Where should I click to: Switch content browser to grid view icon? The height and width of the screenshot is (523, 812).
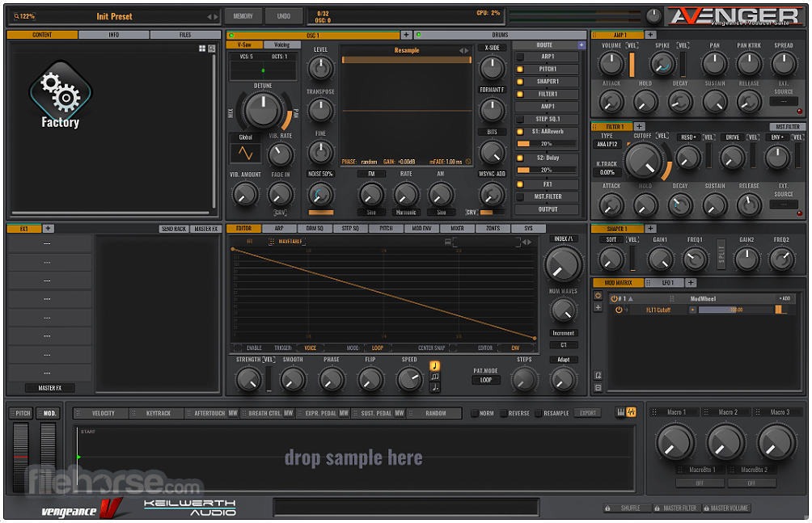point(202,49)
